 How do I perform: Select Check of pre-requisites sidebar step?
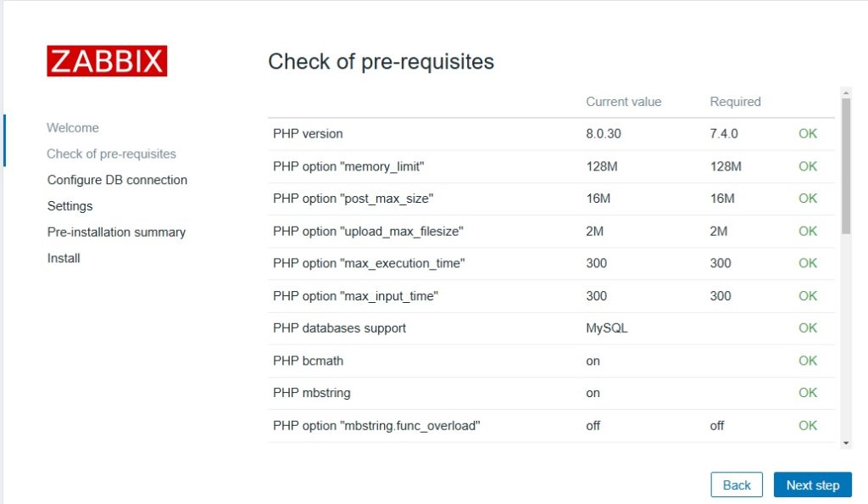(x=111, y=154)
